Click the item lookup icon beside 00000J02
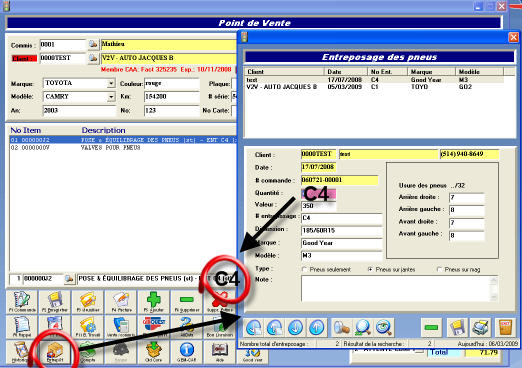The width and height of the screenshot is (522, 368). point(69,279)
